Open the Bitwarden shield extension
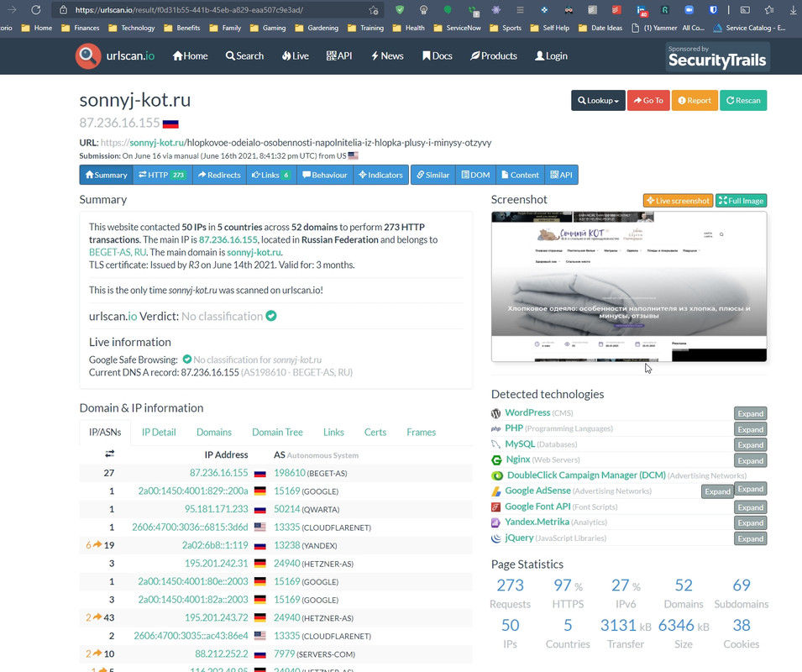This screenshot has width=802, height=672. [713, 10]
